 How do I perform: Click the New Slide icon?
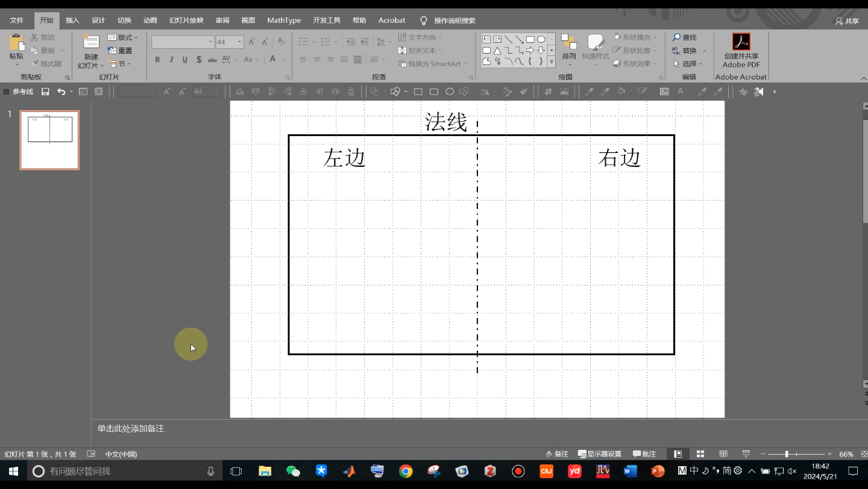pyautogui.click(x=91, y=42)
